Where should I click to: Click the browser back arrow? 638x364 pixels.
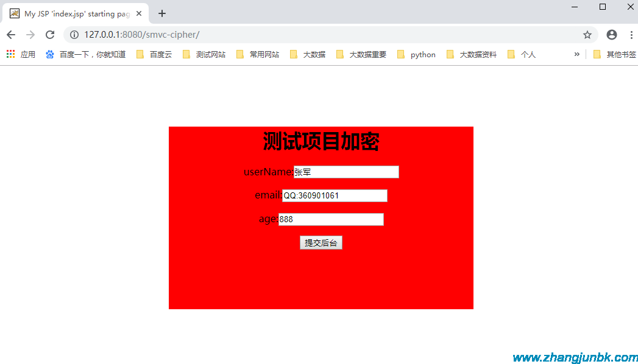click(11, 35)
